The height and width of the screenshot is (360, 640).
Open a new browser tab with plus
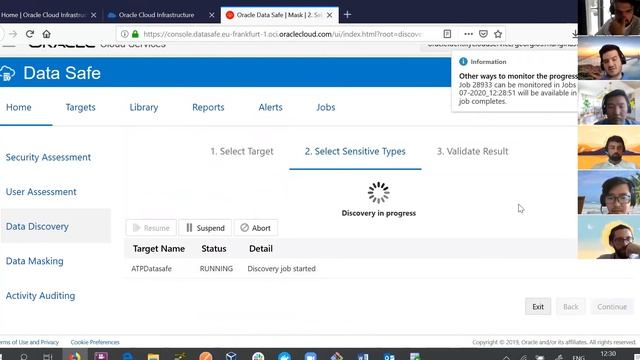click(x=347, y=15)
